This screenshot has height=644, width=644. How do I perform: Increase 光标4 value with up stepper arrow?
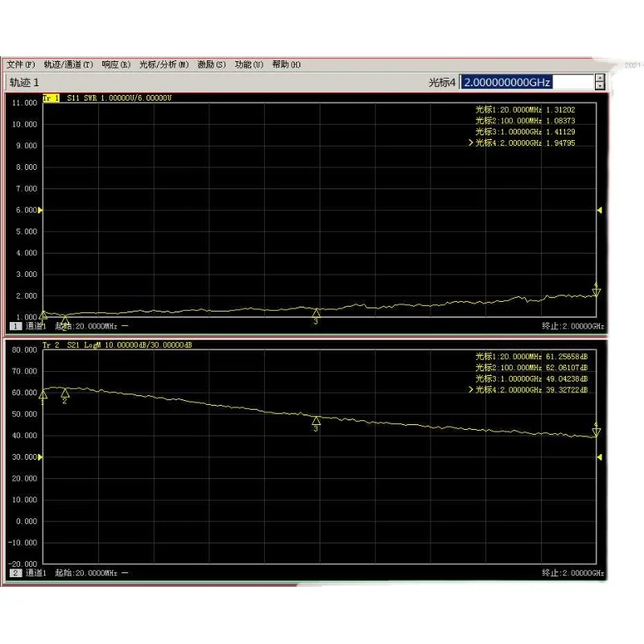coord(600,78)
